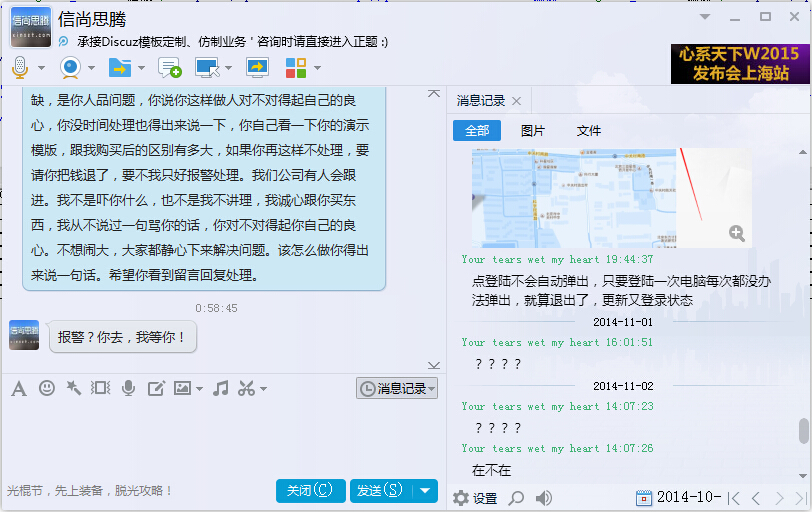Send a window shake nudge
This screenshot has height=512, width=812.
[100, 388]
